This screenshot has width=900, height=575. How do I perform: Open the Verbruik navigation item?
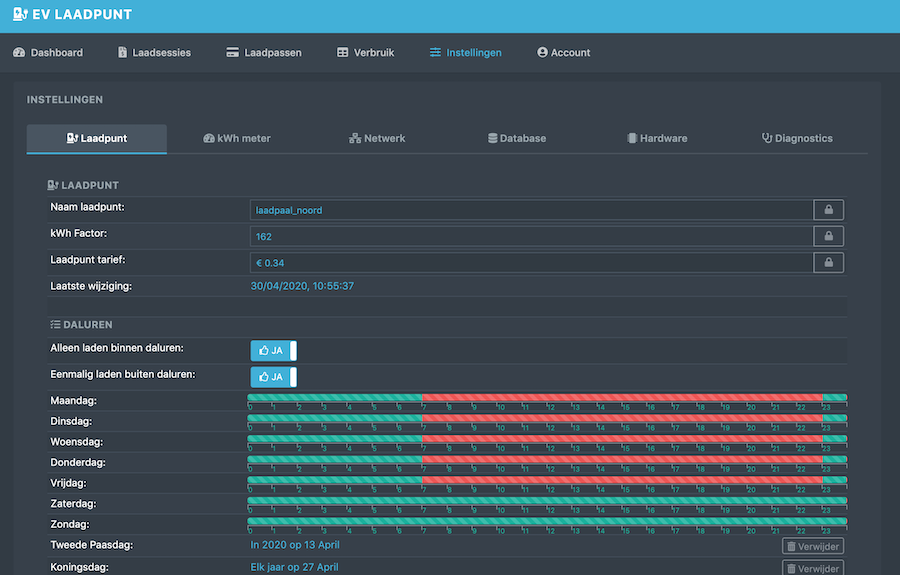tap(365, 52)
